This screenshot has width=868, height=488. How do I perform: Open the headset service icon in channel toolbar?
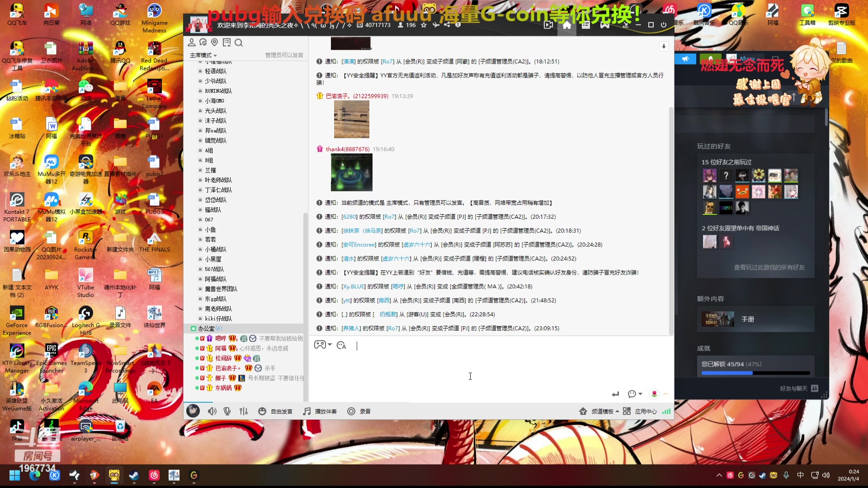(x=203, y=42)
